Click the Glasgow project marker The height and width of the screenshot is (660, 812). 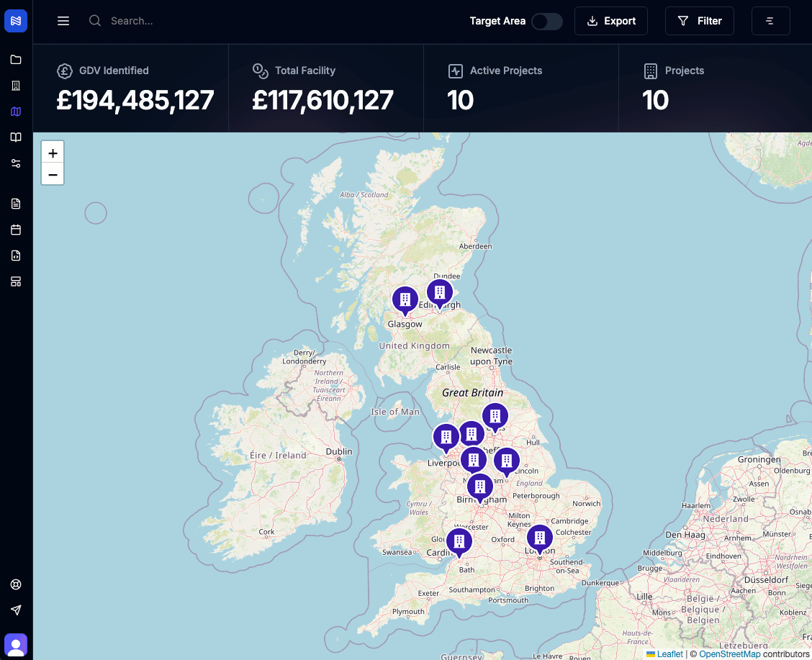click(405, 301)
